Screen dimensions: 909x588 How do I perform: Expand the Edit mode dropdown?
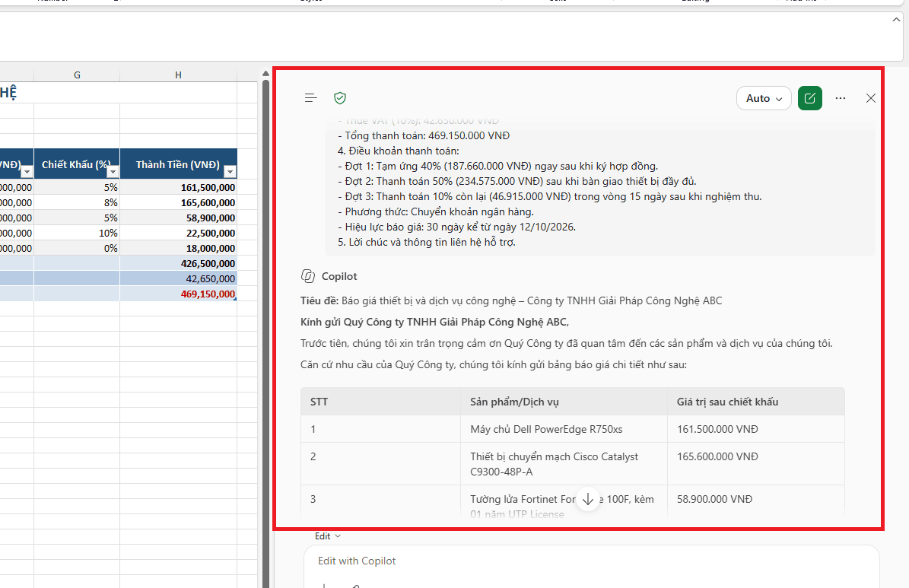328,536
